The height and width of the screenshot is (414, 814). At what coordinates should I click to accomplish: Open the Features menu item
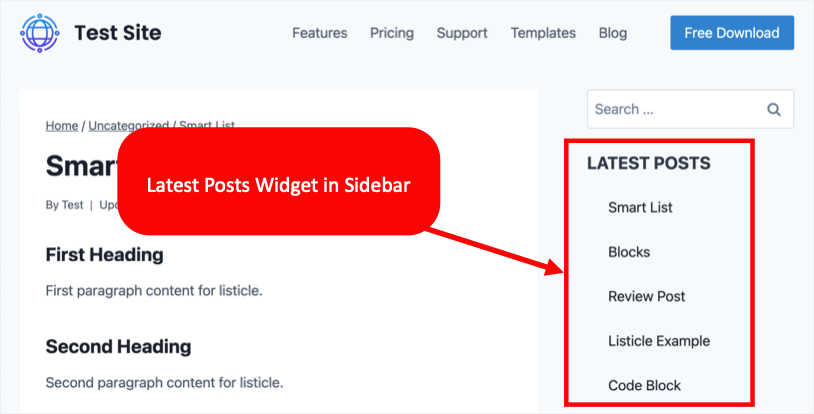[319, 33]
